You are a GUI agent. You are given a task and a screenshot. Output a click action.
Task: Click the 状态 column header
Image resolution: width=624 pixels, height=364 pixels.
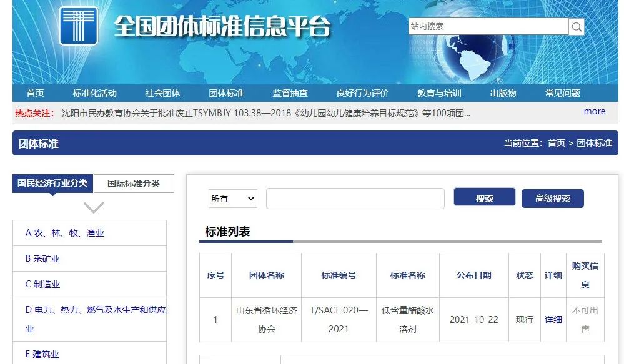pyautogui.click(x=525, y=275)
